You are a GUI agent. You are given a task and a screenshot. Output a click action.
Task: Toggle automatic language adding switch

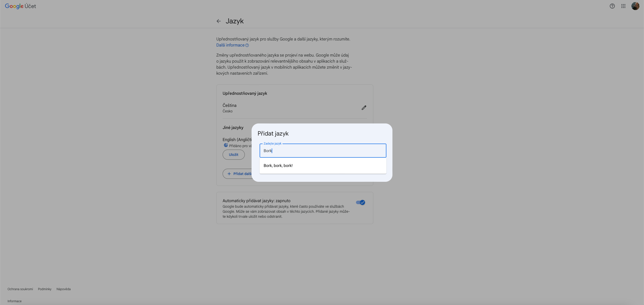pos(360,202)
